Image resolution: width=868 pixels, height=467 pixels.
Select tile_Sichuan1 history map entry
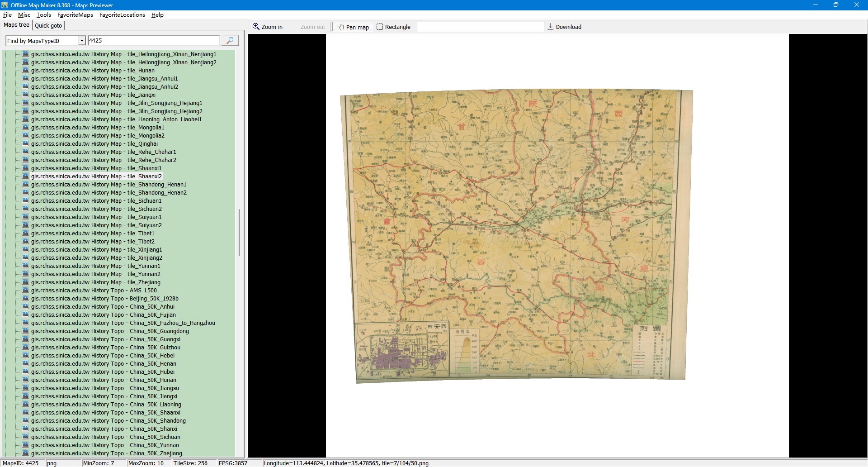(x=96, y=201)
